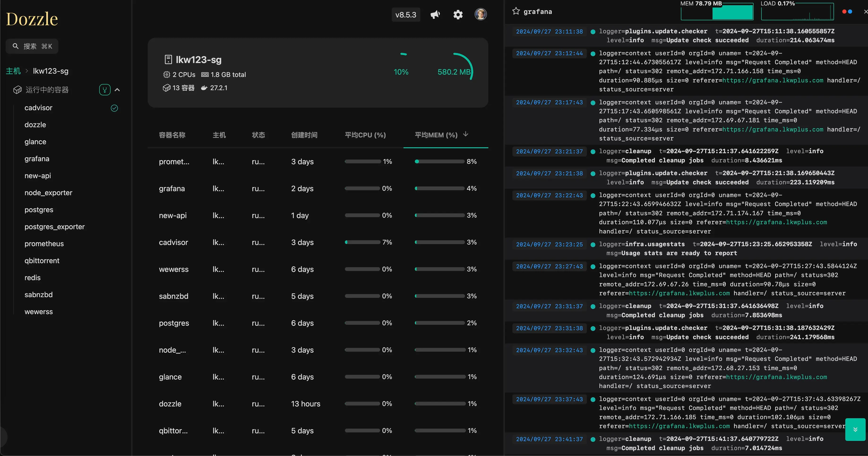Image resolution: width=868 pixels, height=456 pixels.
Task: Close the grafana log pane
Action: 865,11
